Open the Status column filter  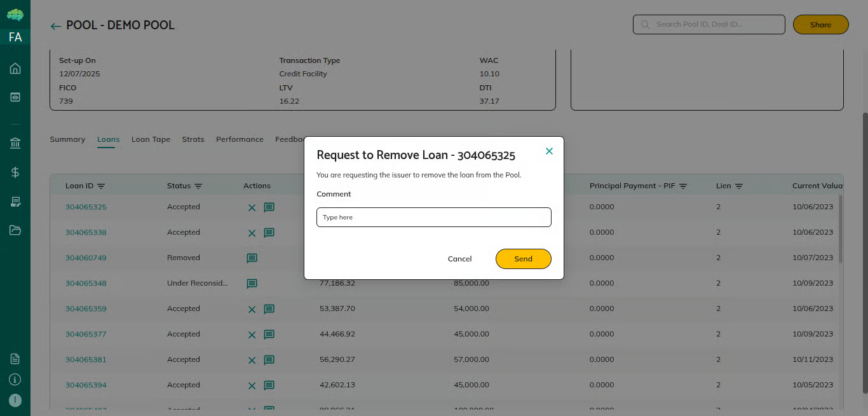tap(198, 186)
